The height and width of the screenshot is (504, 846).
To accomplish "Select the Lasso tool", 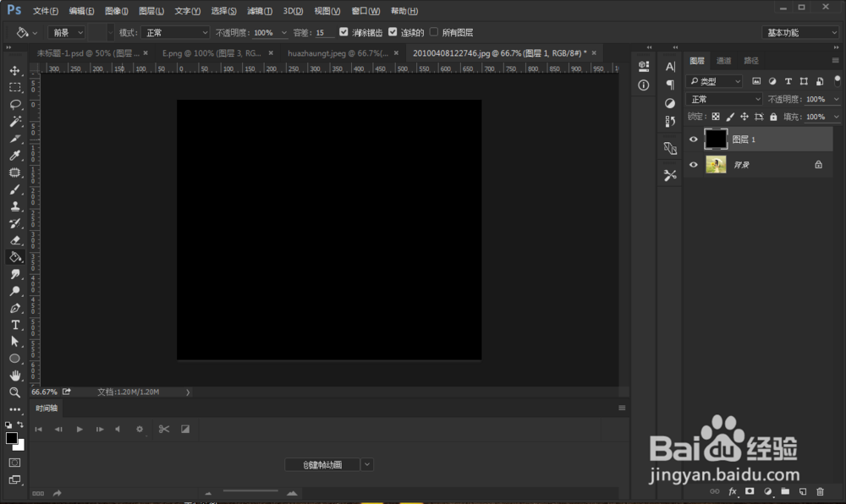I will pos(15,104).
